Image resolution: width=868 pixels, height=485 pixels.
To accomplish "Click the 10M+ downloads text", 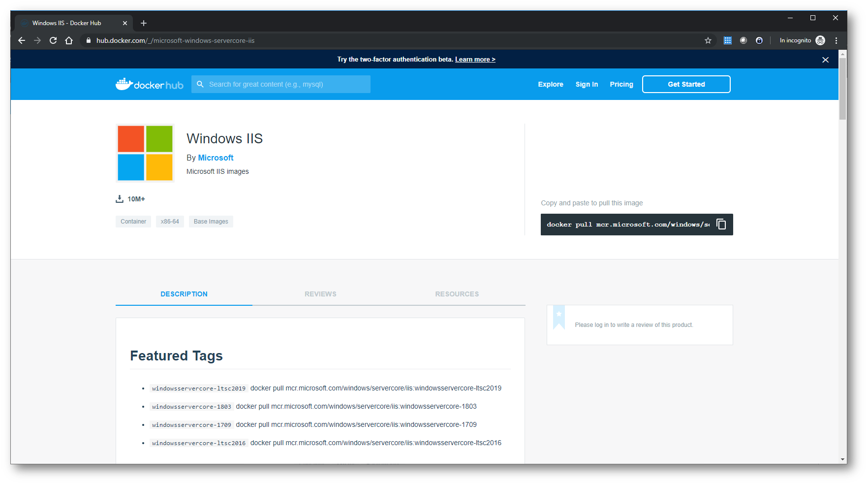I will [136, 199].
